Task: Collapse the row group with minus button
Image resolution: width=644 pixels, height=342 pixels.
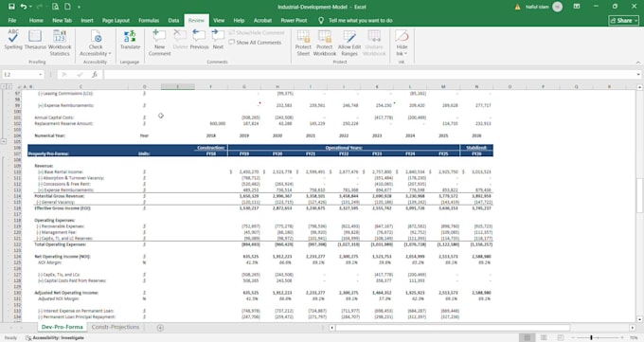Action: [4, 141]
